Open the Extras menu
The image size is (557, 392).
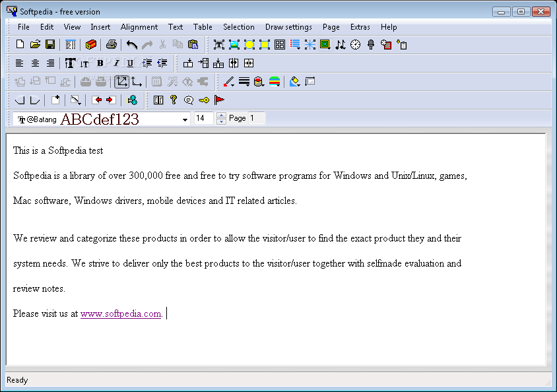360,27
